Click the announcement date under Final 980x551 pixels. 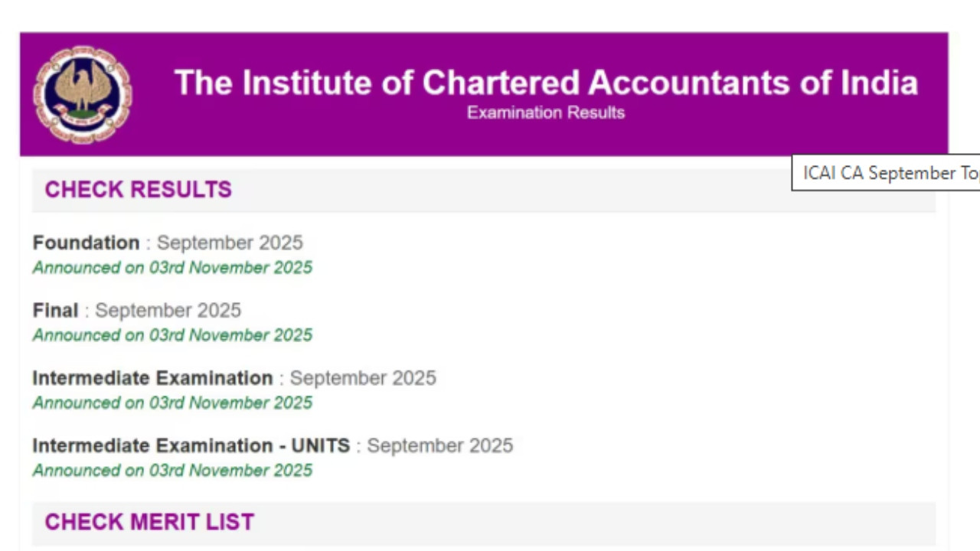[172, 335]
